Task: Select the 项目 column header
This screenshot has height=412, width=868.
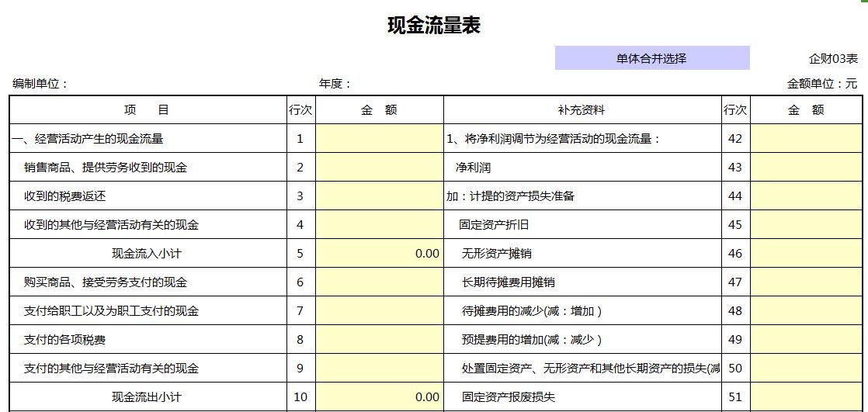Action: [148, 110]
